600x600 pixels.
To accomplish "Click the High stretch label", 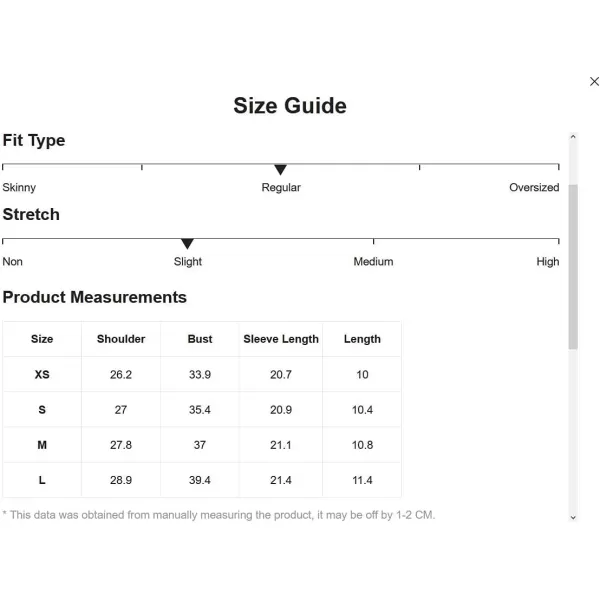I will click(x=548, y=262).
